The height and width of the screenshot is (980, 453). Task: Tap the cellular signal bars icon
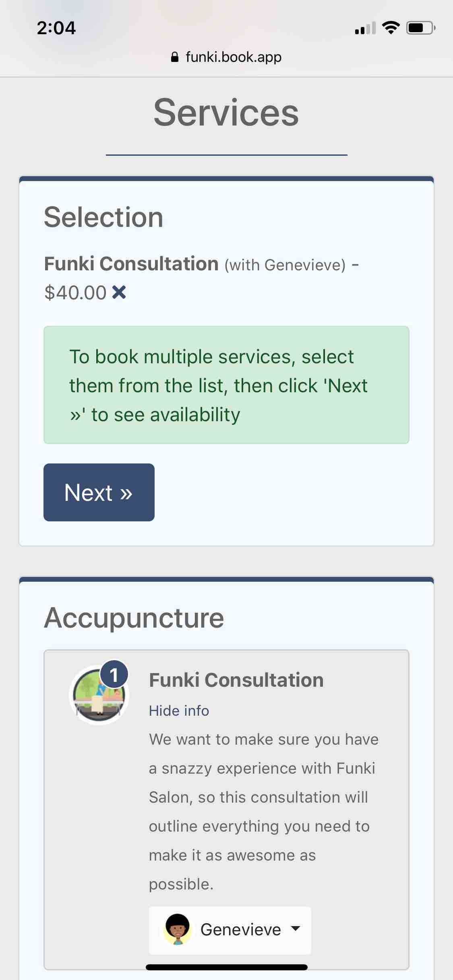click(365, 28)
